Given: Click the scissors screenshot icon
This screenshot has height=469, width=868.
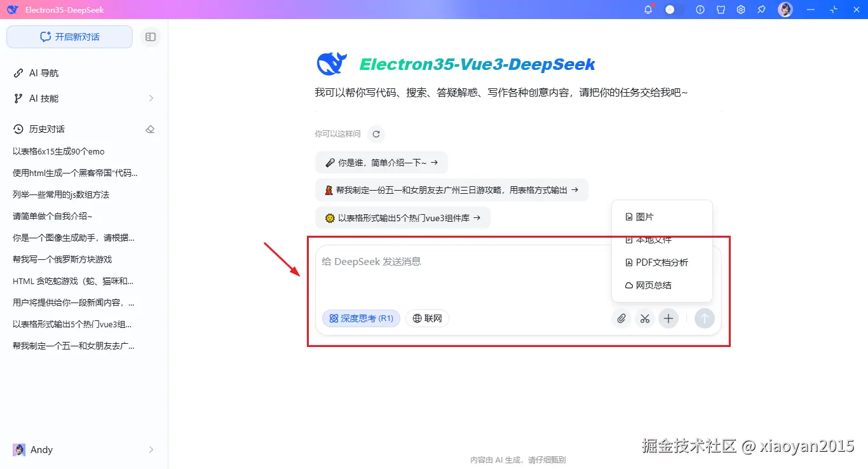Looking at the screenshot, I should coord(644,318).
